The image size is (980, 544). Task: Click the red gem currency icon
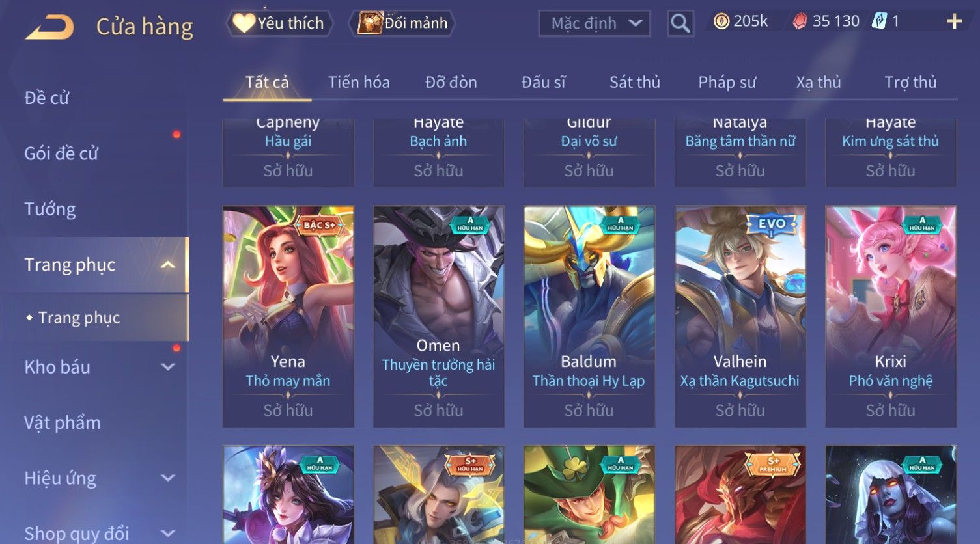(800, 21)
